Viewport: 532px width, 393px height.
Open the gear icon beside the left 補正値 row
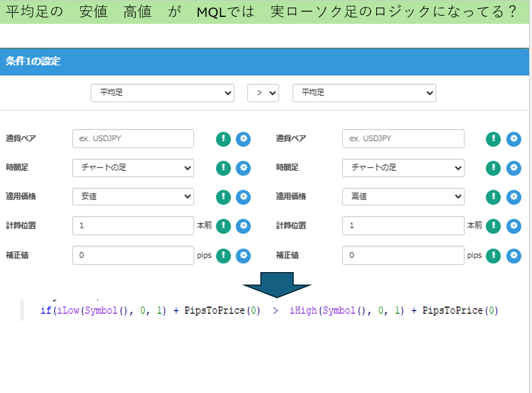tap(243, 256)
